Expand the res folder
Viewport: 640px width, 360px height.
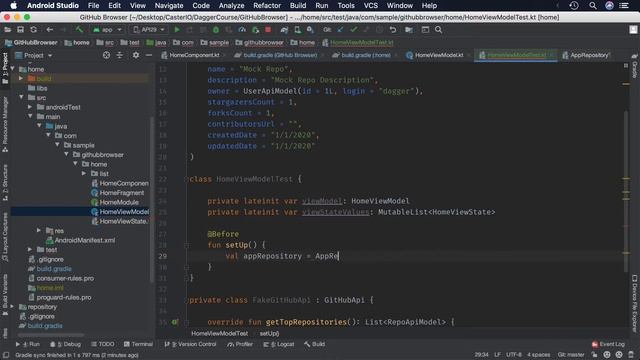pyautogui.click(x=39, y=231)
